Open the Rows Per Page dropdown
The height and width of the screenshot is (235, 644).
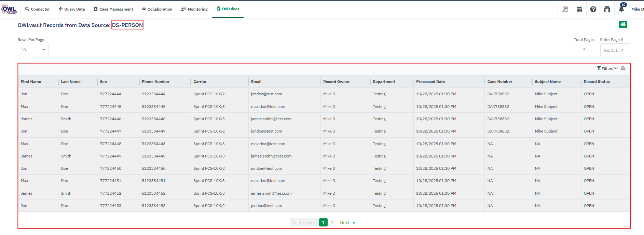tap(33, 50)
